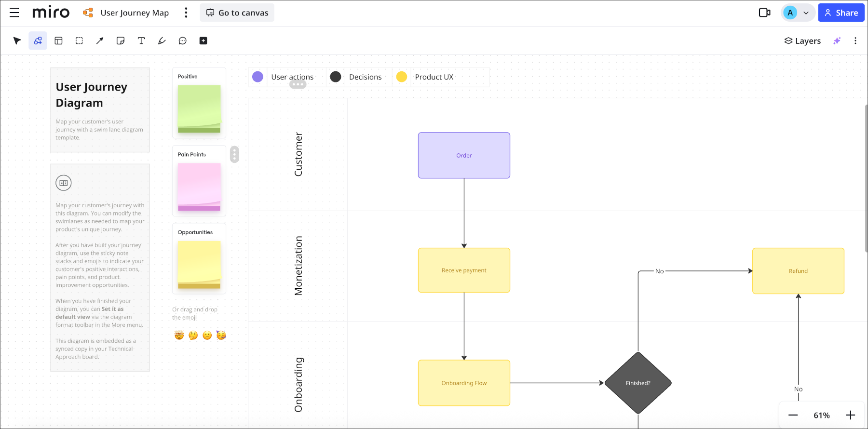Open the main hamburger menu
868x429 pixels.
(x=14, y=13)
